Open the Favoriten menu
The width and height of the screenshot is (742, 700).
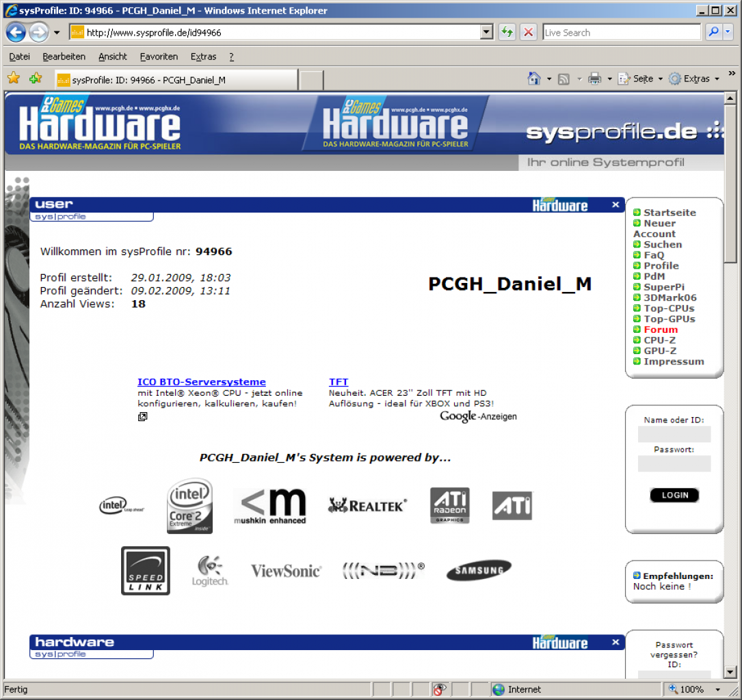159,56
